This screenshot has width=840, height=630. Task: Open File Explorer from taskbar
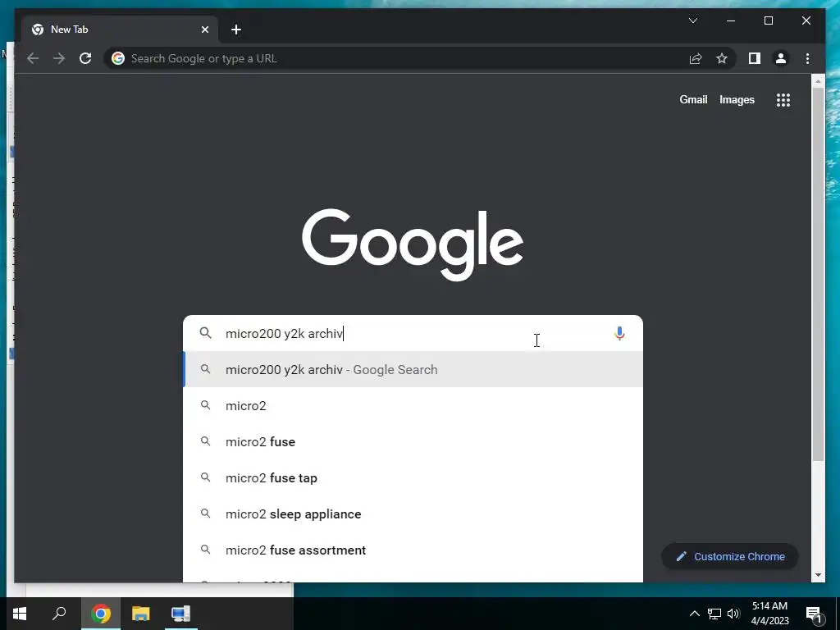141,614
